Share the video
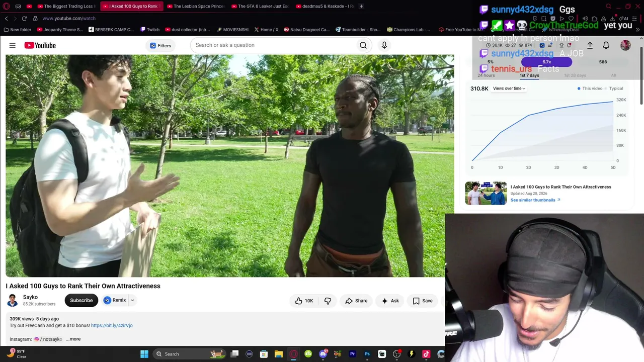The image size is (644, 362). [356, 301]
